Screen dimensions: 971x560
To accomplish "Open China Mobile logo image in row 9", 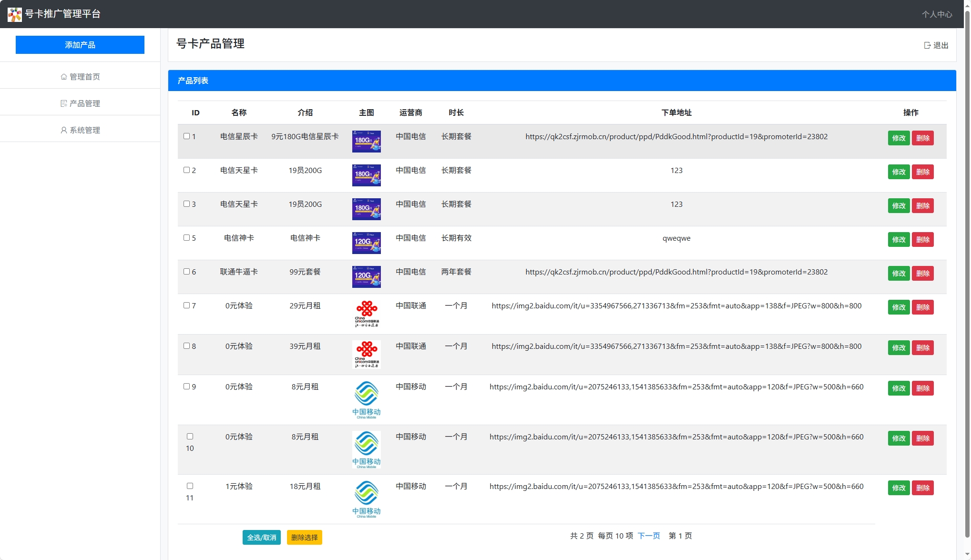I will 367,400.
